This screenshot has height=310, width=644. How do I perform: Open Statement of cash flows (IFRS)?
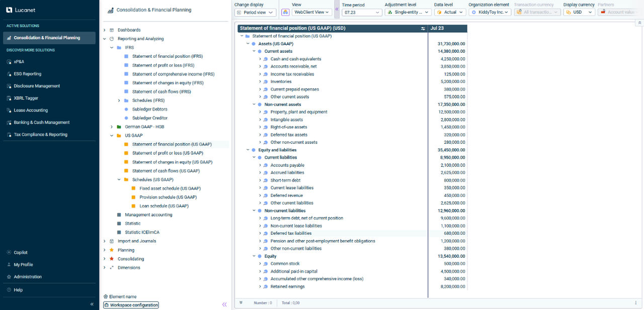[162, 91]
